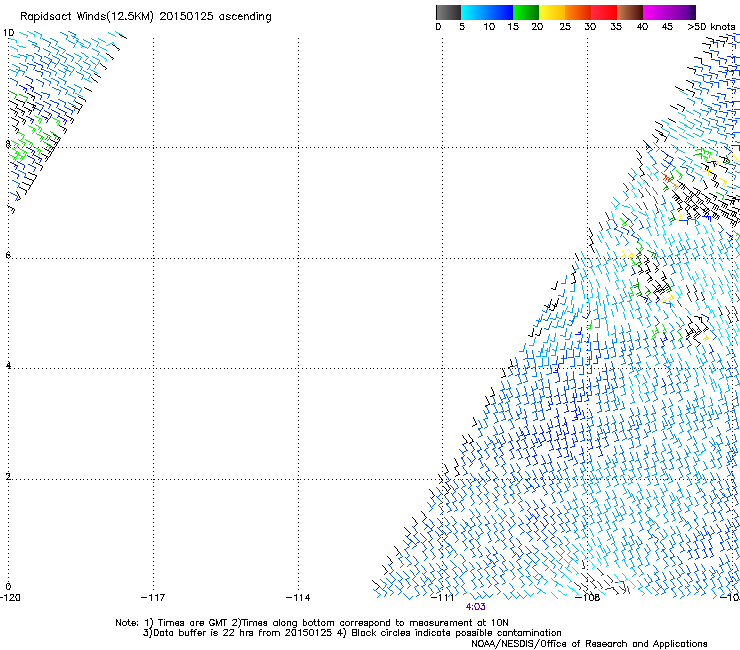Click the red 30-35 knots color segment

pyautogui.click(x=604, y=12)
